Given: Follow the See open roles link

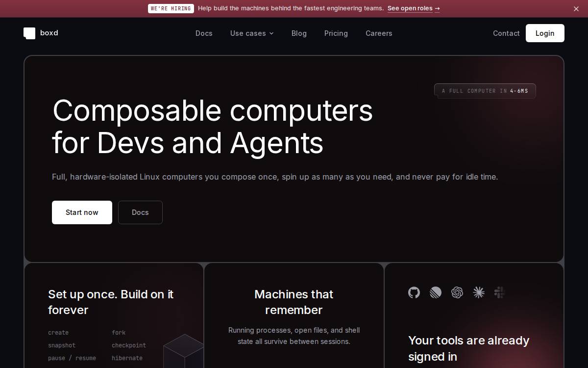Looking at the screenshot, I should pyautogui.click(x=414, y=8).
